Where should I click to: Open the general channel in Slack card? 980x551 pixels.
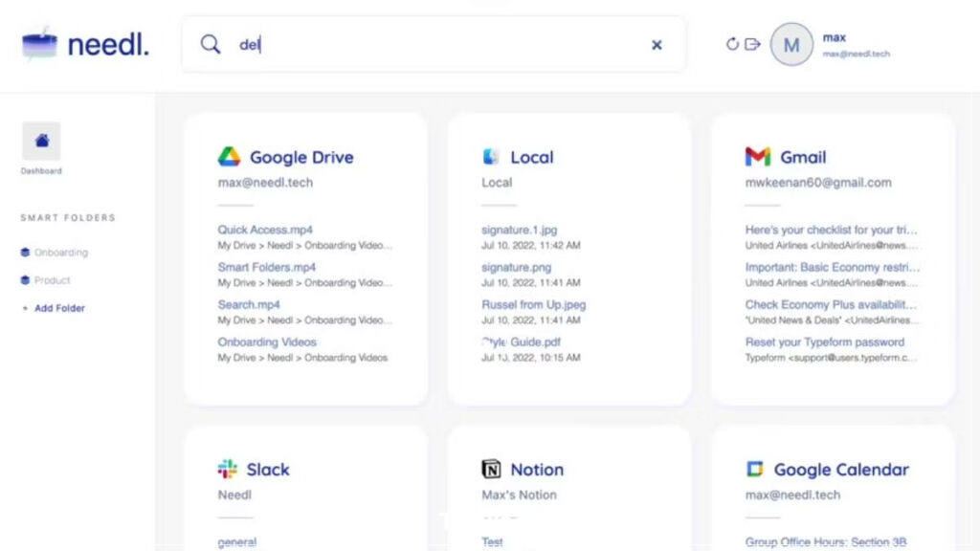237,541
